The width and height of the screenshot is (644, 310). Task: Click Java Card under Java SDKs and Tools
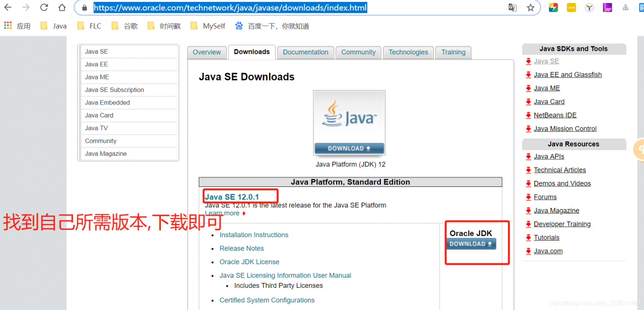549,101
